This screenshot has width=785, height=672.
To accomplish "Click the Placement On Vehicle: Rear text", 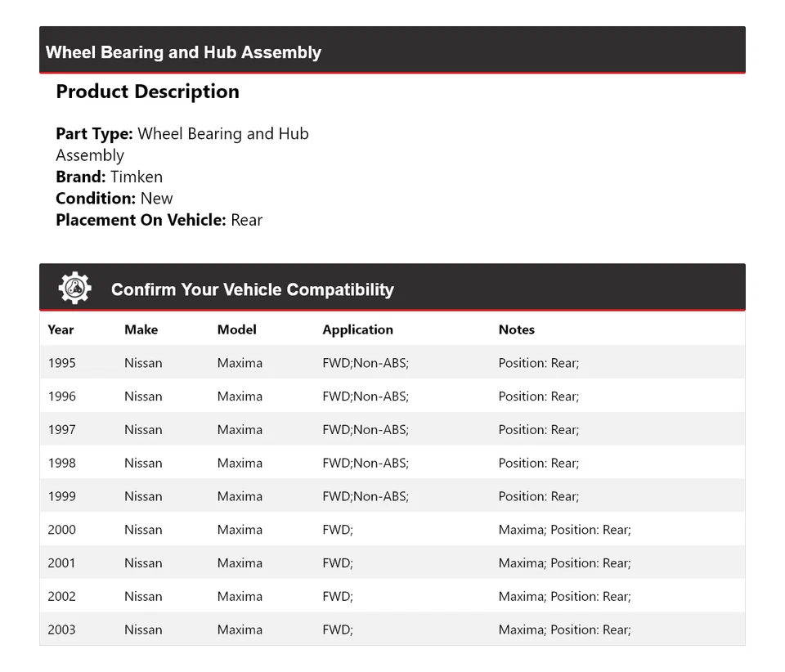I will point(159,220).
